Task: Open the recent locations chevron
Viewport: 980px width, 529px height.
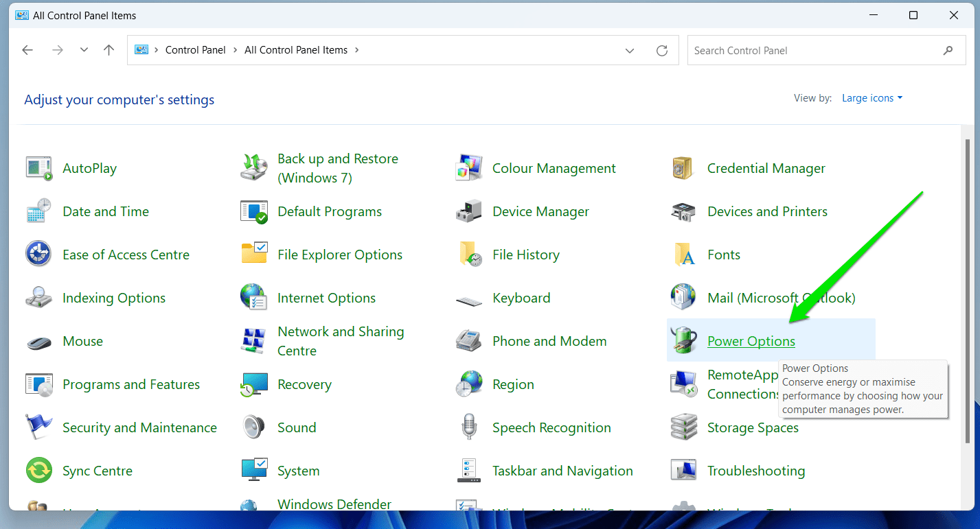Action: pyautogui.click(x=84, y=50)
